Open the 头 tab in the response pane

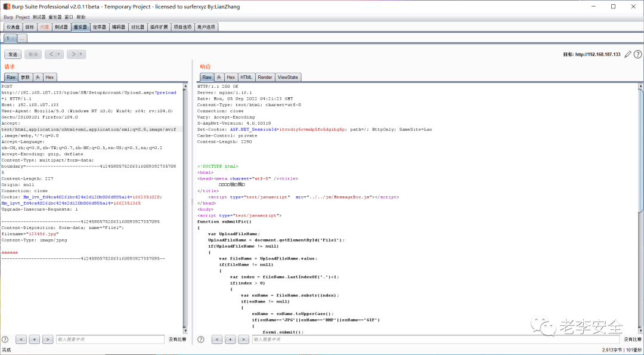coord(219,77)
